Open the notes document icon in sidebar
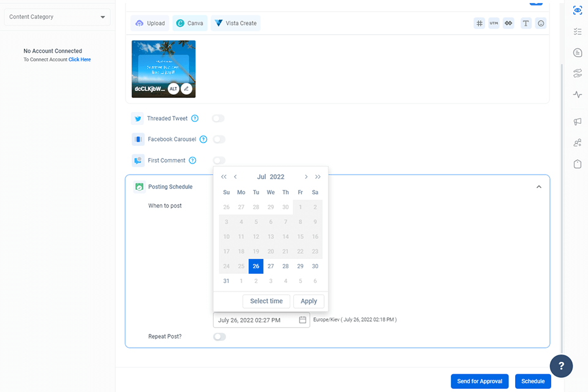The image size is (588, 392). 578,53
